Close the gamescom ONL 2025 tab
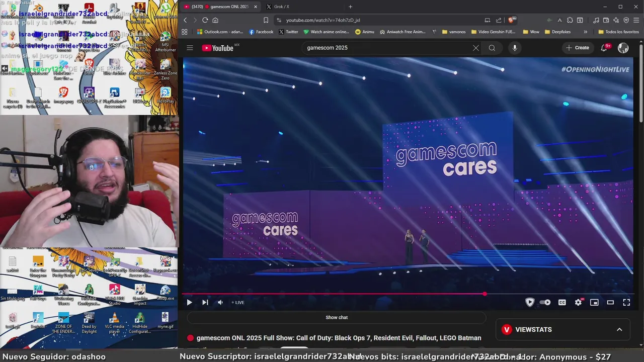The height and width of the screenshot is (362, 644). [256, 7]
